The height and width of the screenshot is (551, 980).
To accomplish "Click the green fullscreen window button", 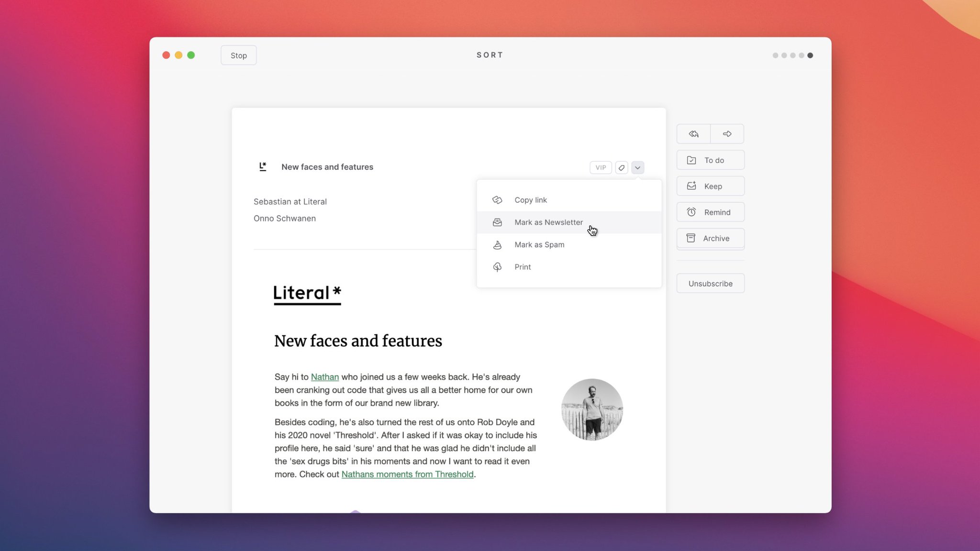I will click(x=191, y=55).
